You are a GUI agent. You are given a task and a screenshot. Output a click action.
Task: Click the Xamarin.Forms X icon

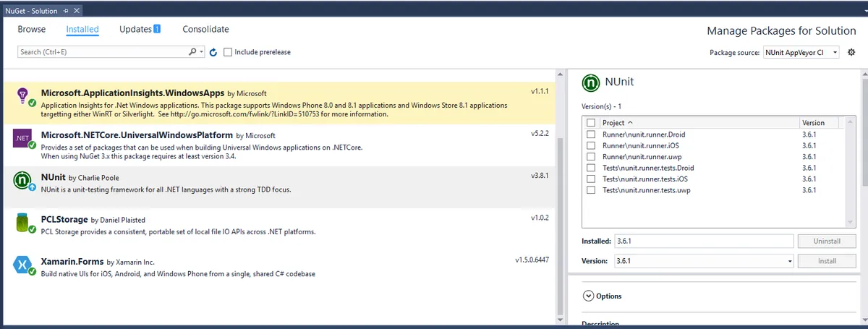(x=23, y=265)
